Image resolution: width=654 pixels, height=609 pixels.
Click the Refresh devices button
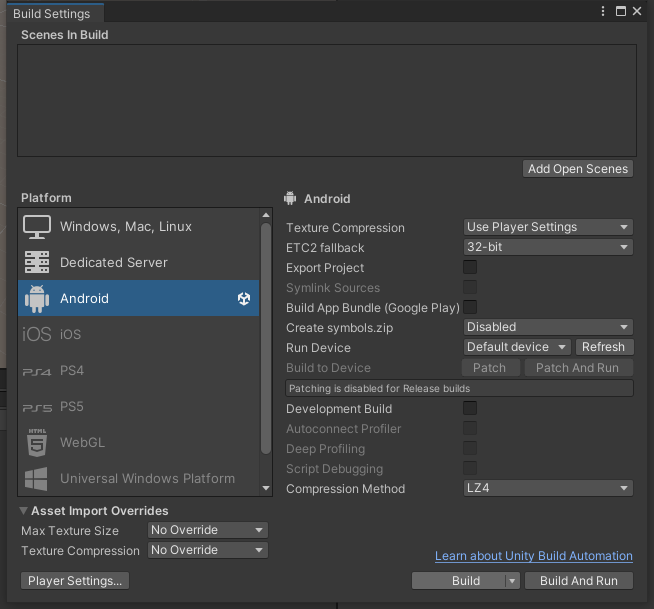click(604, 347)
